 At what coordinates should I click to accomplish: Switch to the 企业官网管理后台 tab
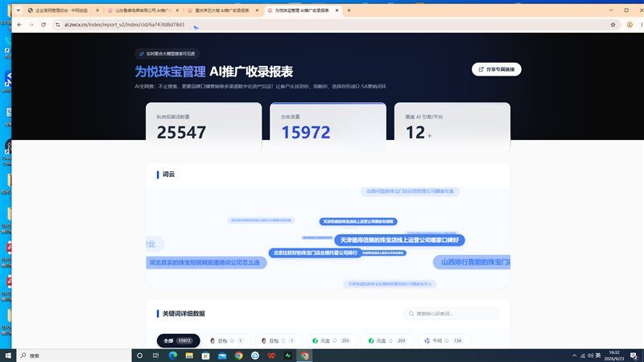tap(62, 10)
